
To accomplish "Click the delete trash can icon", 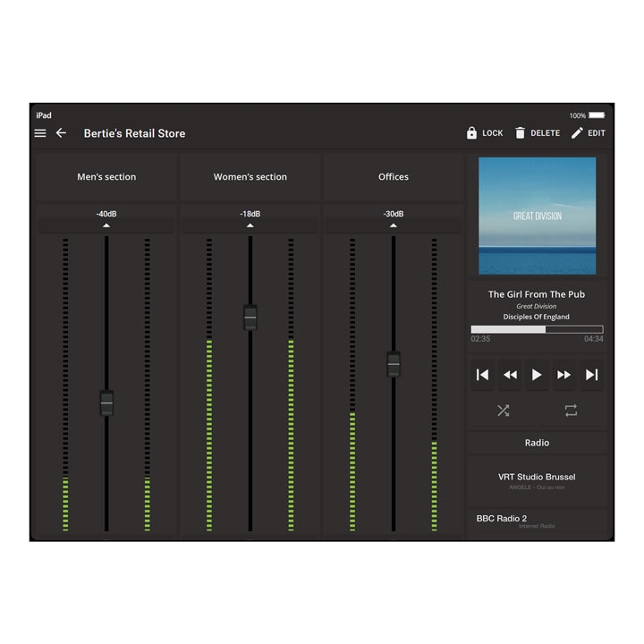I will 520,133.
